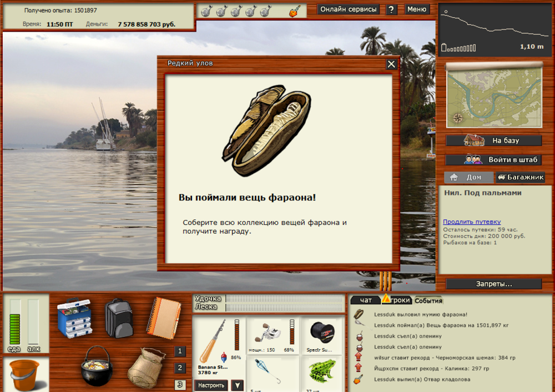Open the dropdown arrow next to Настроить

click(238, 385)
